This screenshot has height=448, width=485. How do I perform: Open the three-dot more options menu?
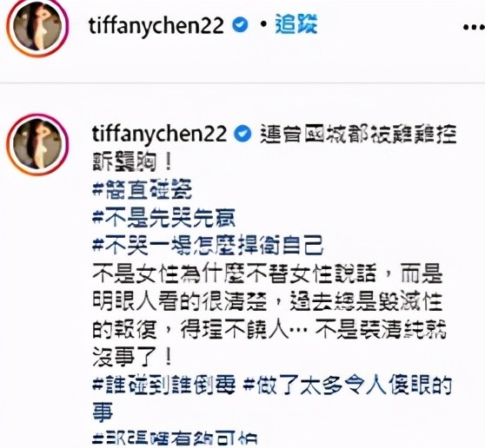pos(474,27)
